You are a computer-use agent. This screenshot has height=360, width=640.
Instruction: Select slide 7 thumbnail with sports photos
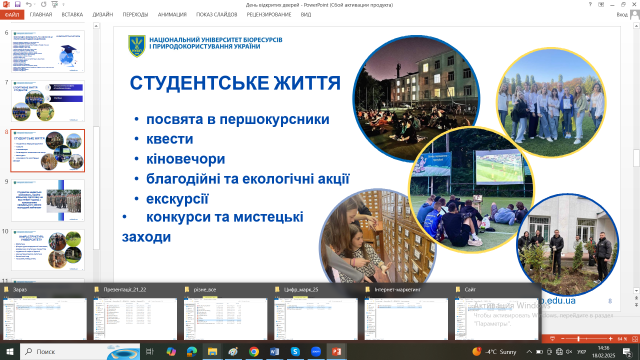click(x=48, y=101)
